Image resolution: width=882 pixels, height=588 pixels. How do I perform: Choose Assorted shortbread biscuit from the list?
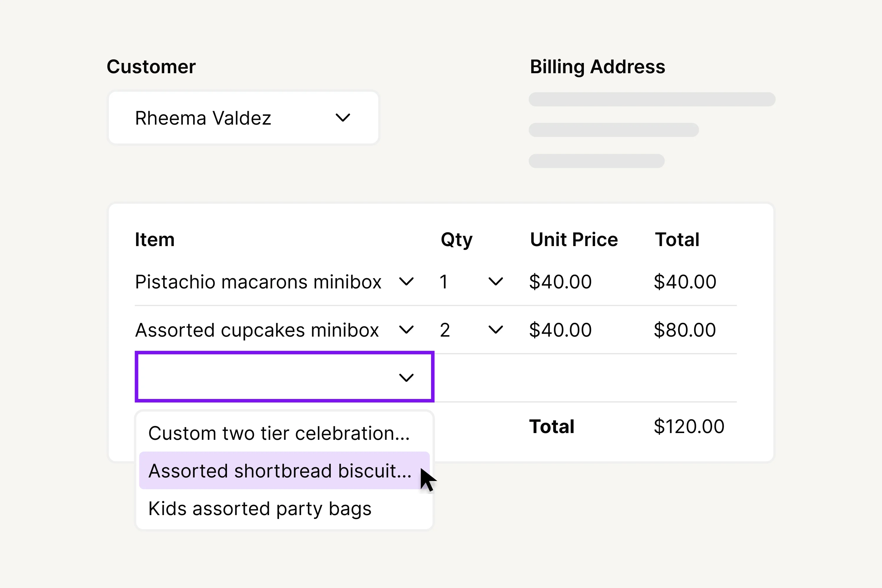coord(280,471)
